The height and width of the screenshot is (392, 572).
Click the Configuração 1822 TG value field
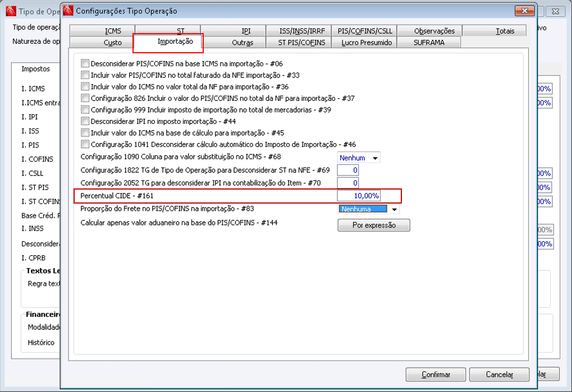(x=348, y=170)
